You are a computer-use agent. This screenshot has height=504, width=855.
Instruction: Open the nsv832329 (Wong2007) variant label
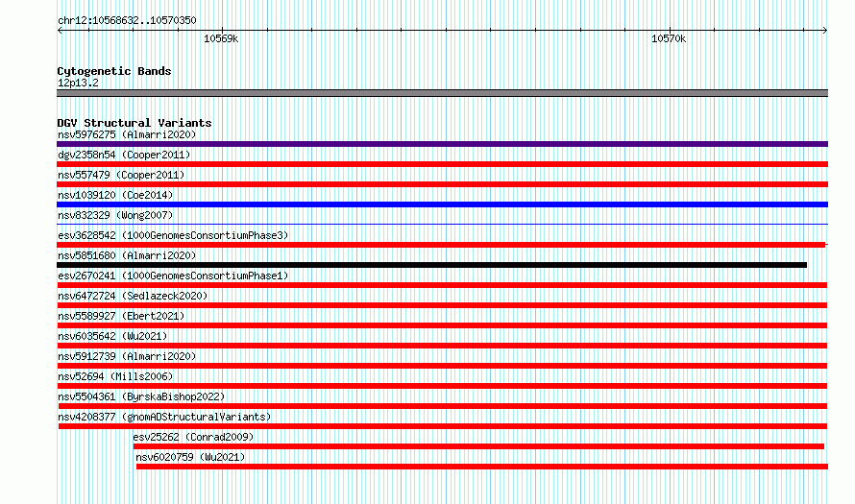[x=115, y=215]
